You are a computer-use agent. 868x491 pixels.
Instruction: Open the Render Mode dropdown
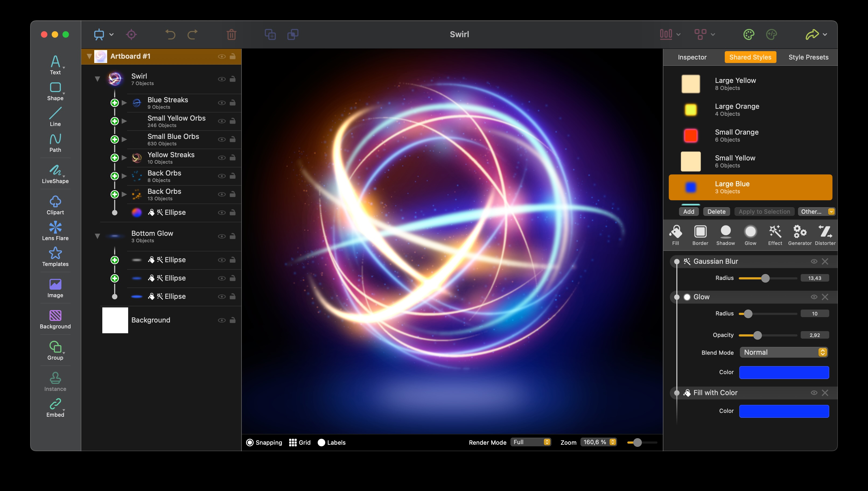coord(531,442)
